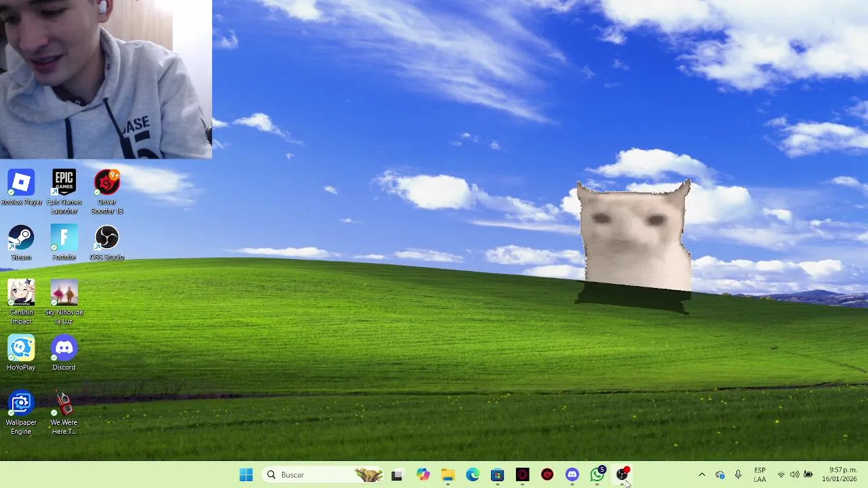The height and width of the screenshot is (488, 868).
Task: Open Task View from the taskbar
Action: (397, 474)
